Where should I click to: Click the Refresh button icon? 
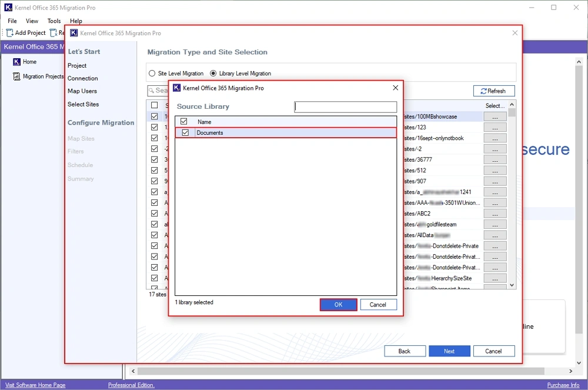click(485, 91)
